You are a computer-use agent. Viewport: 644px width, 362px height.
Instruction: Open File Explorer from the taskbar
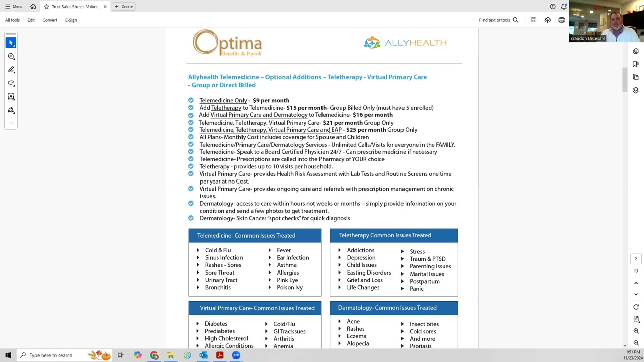tap(171, 355)
